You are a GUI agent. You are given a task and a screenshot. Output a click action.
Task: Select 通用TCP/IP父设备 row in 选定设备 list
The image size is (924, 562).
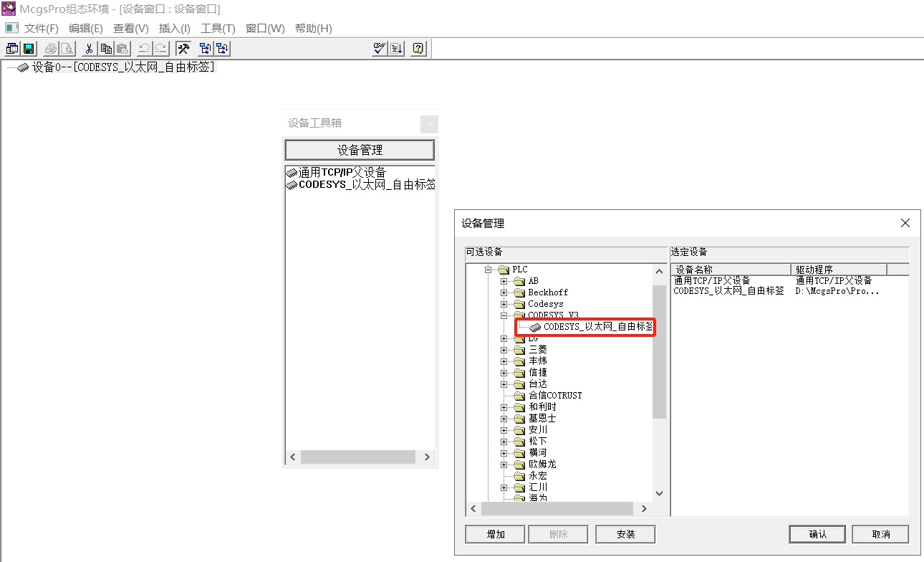click(712, 280)
